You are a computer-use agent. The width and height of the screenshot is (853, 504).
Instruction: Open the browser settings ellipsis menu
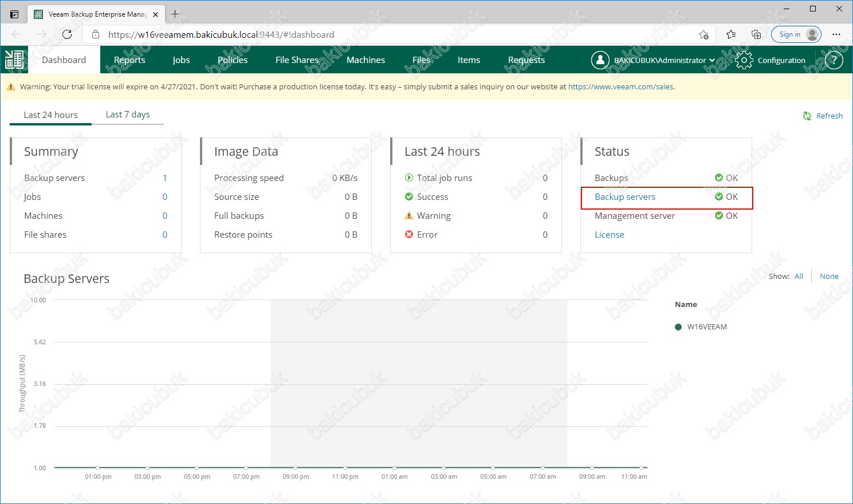point(836,34)
